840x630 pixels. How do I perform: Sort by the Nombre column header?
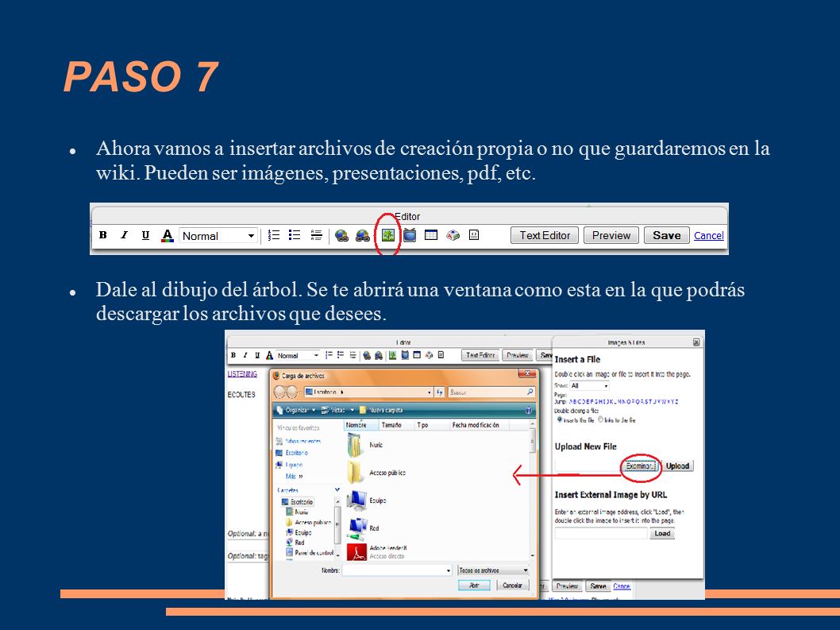coord(360,425)
